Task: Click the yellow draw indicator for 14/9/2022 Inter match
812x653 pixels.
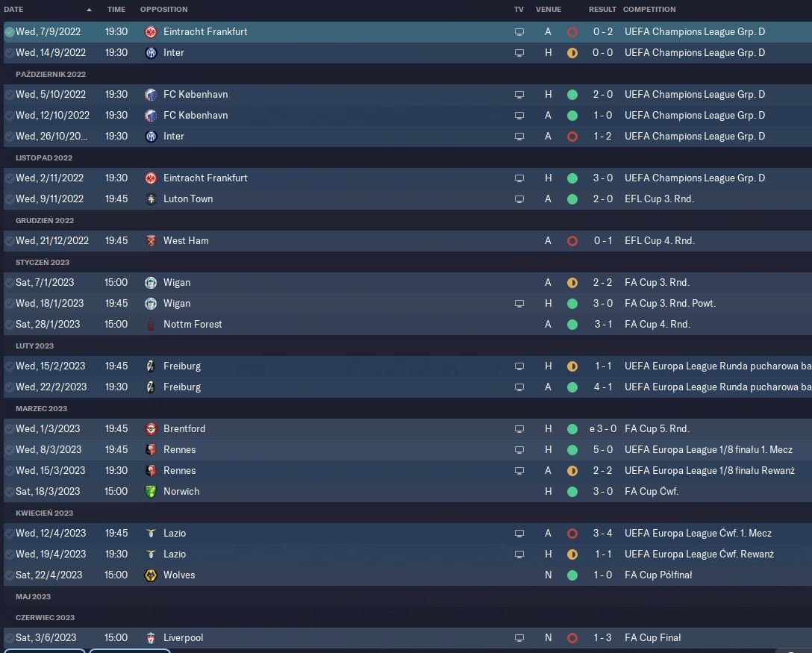Action: click(572, 53)
